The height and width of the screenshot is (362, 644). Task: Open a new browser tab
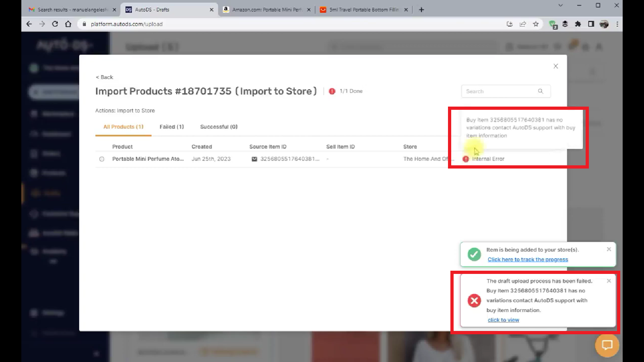click(x=421, y=10)
